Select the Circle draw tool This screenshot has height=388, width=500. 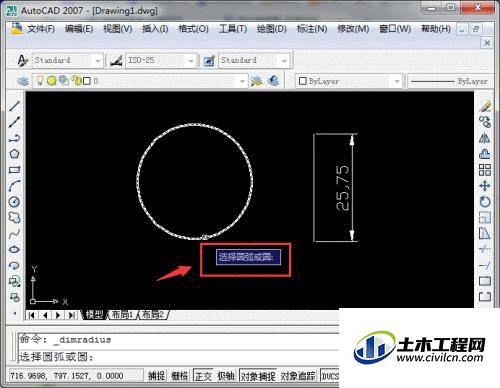pos(14,202)
